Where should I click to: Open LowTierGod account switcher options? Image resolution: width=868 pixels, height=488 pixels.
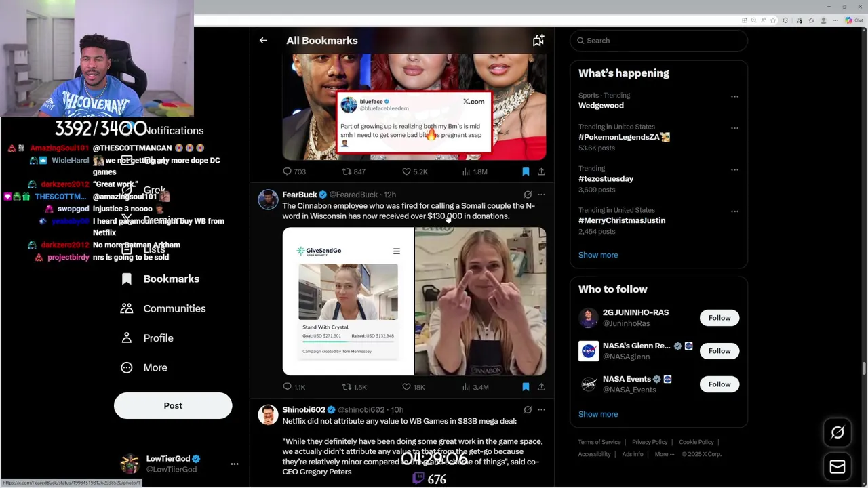click(x=235, y=464)
